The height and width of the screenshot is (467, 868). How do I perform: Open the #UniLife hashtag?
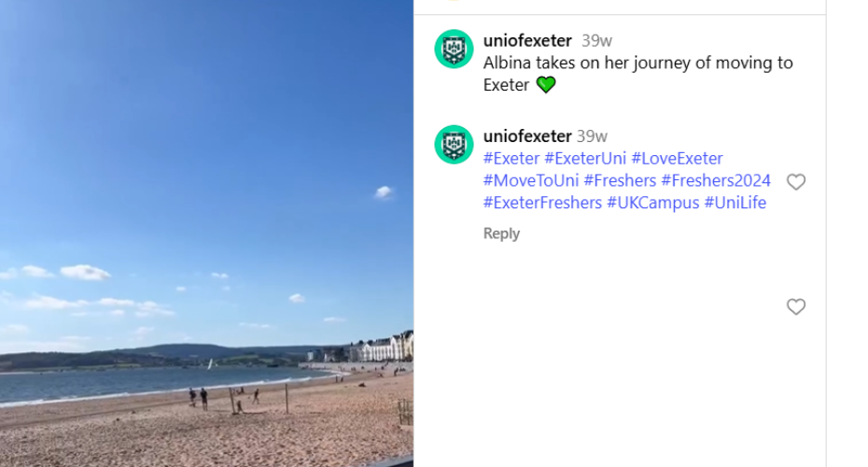(x=735, y=204)
